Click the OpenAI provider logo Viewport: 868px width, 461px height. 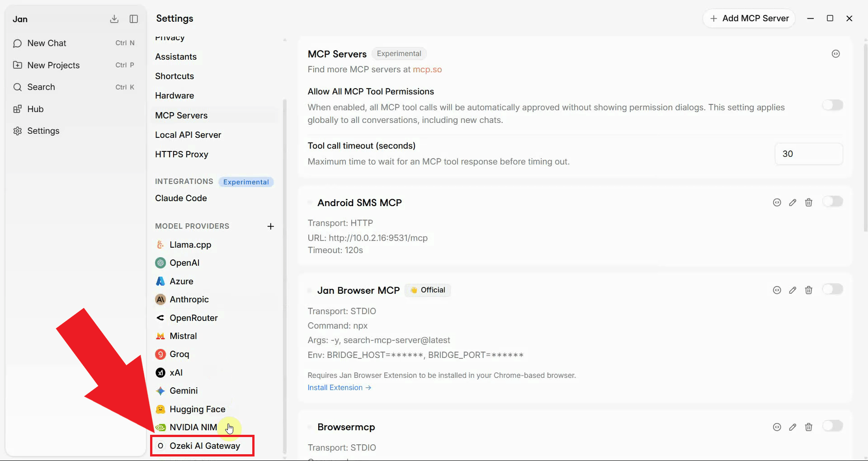pos(160,263)
